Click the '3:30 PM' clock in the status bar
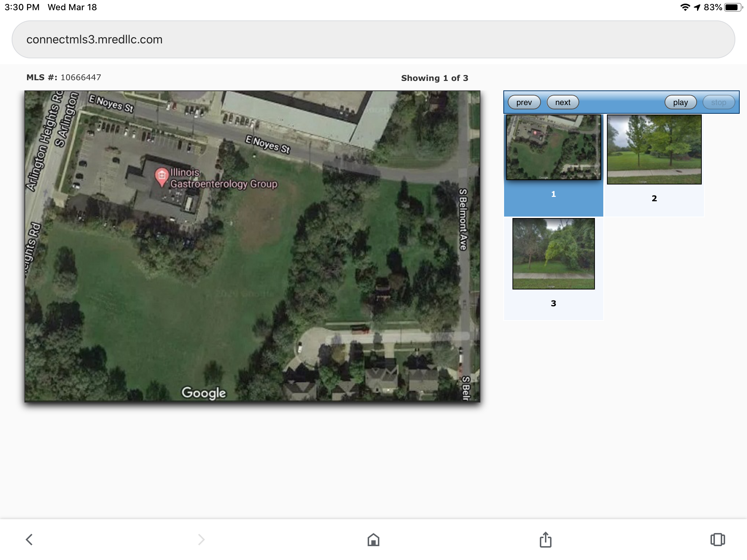Image resolution: width=747 pixels, height=560 pixels. [22, 7]
